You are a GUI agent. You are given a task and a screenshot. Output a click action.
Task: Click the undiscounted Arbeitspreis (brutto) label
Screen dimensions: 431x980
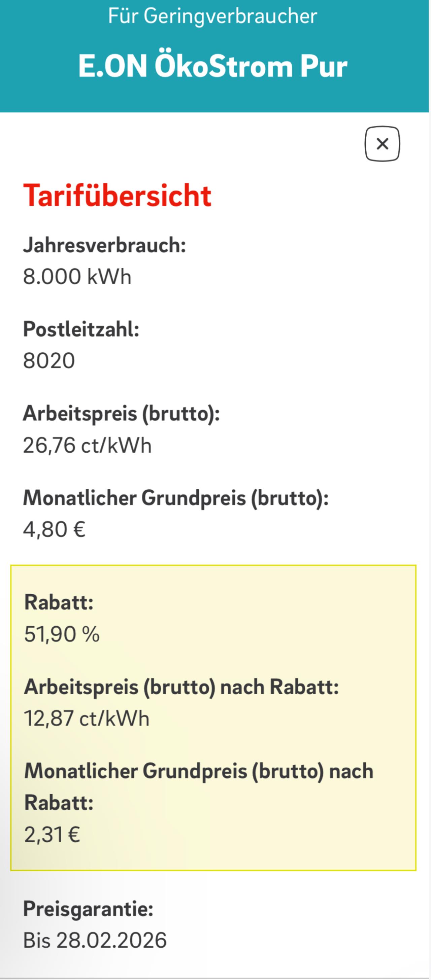(122, 414)
